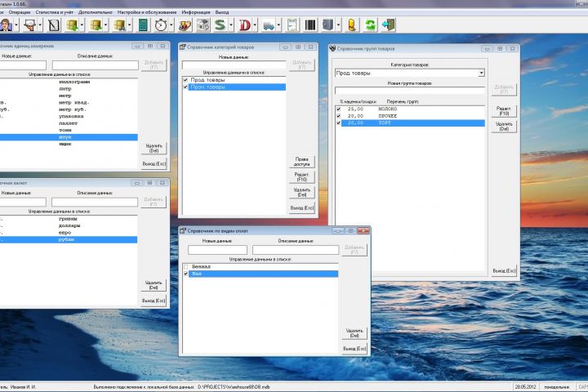Click the Новая группа товаров input field
588x392 pixels.
(x=409, y=91)
